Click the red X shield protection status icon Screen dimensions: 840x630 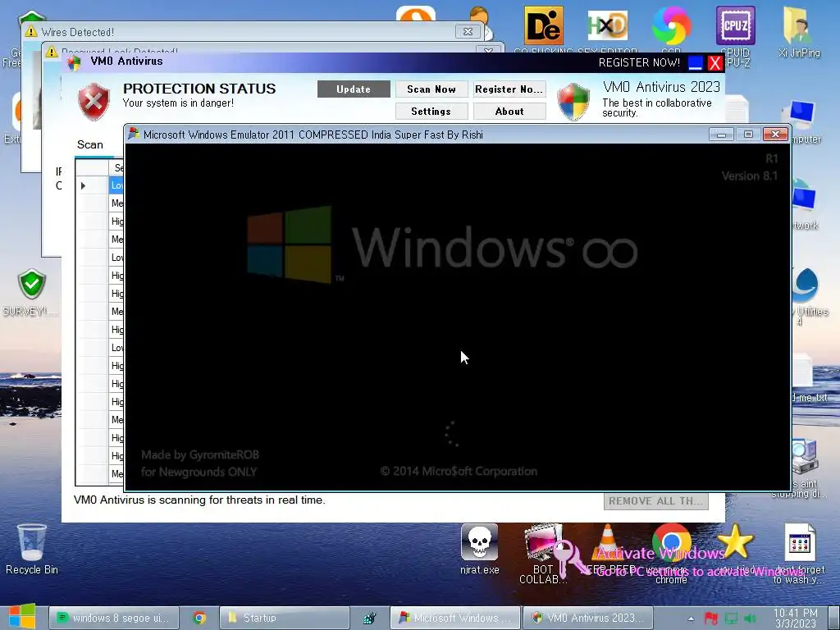pos(94,101)
